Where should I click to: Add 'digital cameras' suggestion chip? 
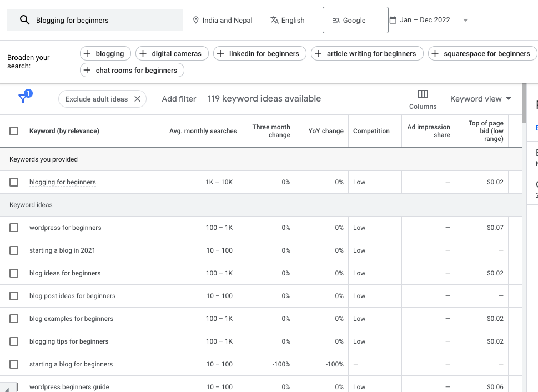click(x=172, y=53)
